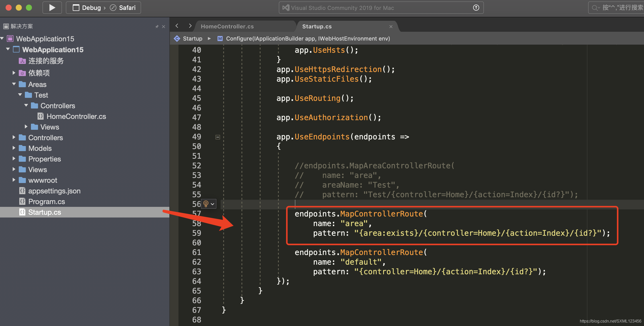Close the Startup.cs tab
The height and width of the screenshot is (326, 644).
[391, 26]
